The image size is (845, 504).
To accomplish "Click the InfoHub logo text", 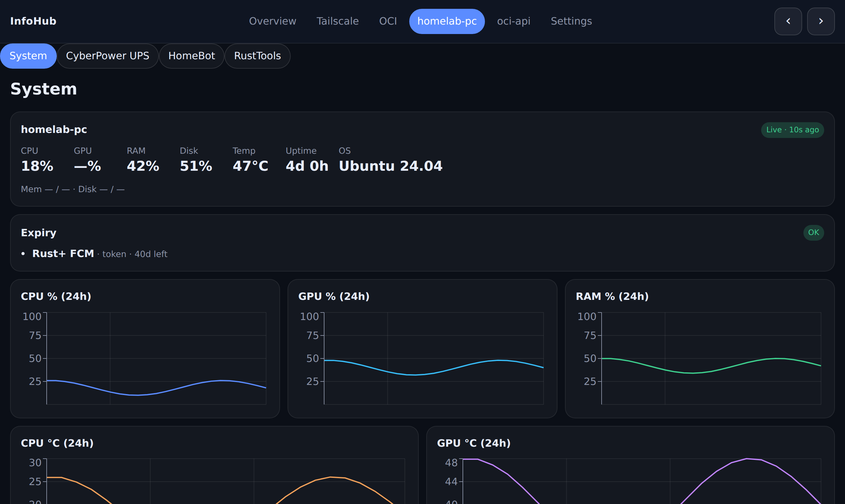I will (33, 21).
